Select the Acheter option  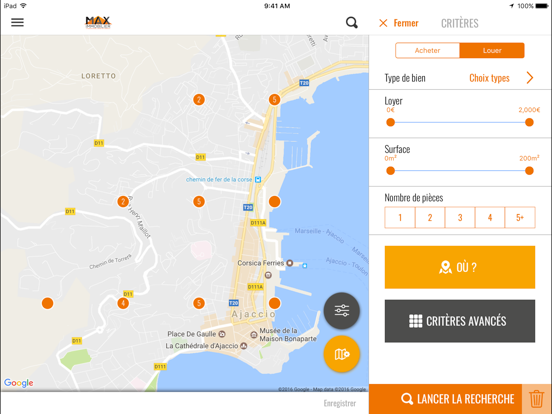point(427,50)
